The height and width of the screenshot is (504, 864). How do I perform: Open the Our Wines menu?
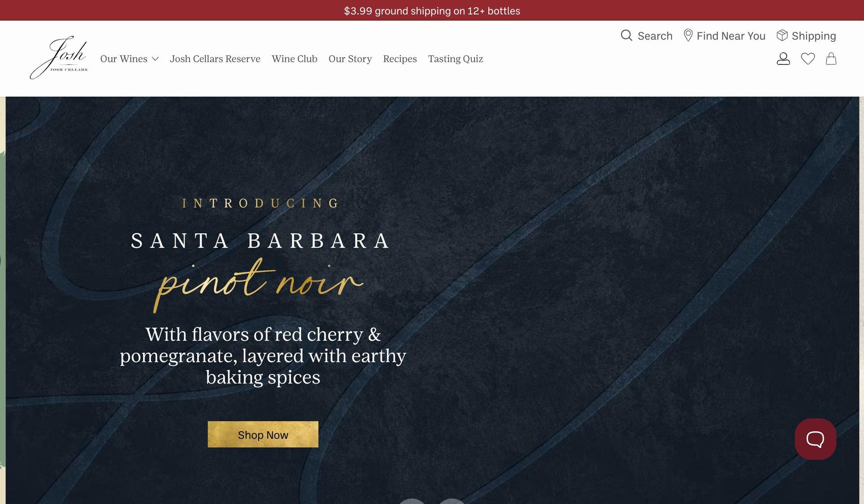[124, 59]
